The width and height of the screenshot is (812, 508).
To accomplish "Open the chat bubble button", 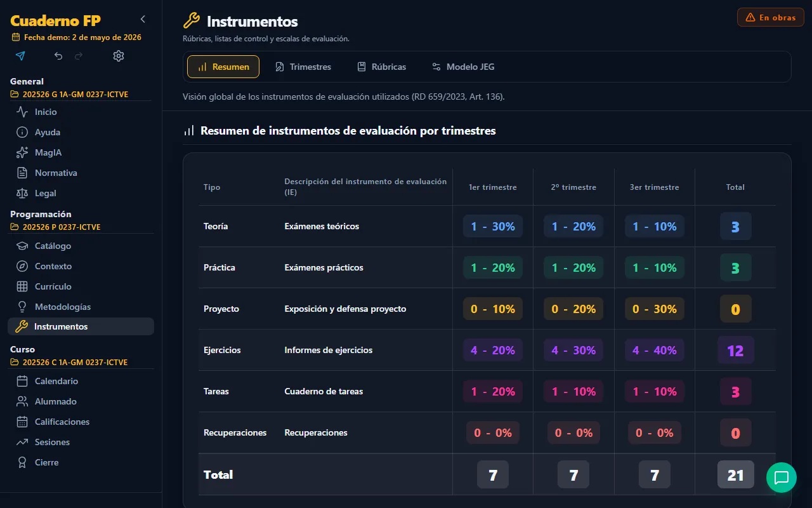I will (x=782, y=477).
